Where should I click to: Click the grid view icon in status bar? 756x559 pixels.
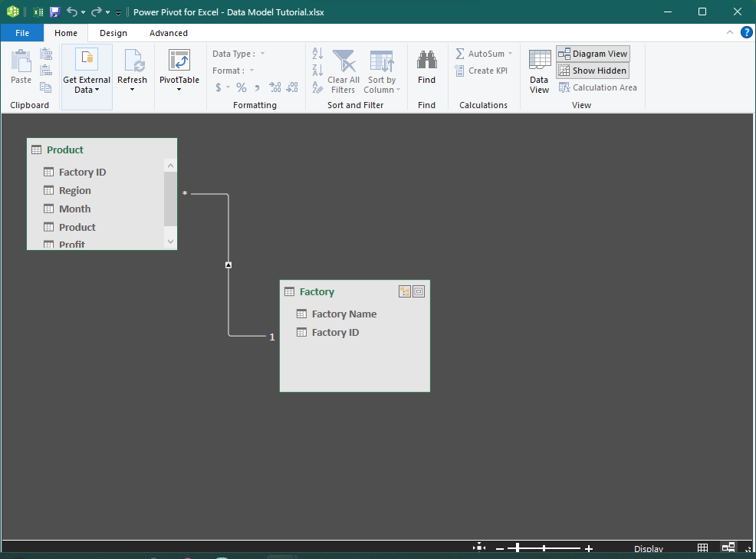(702, 548)
